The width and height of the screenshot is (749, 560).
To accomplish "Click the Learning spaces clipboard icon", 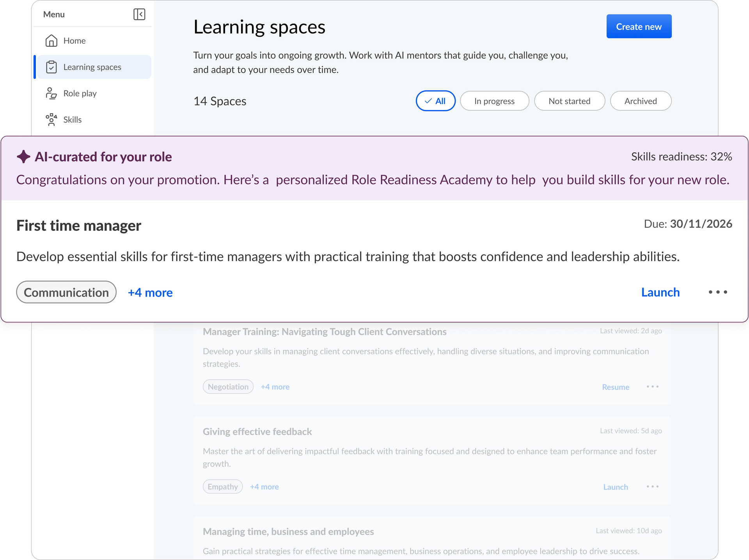I will pyautogui.click(x=51, y=67).
